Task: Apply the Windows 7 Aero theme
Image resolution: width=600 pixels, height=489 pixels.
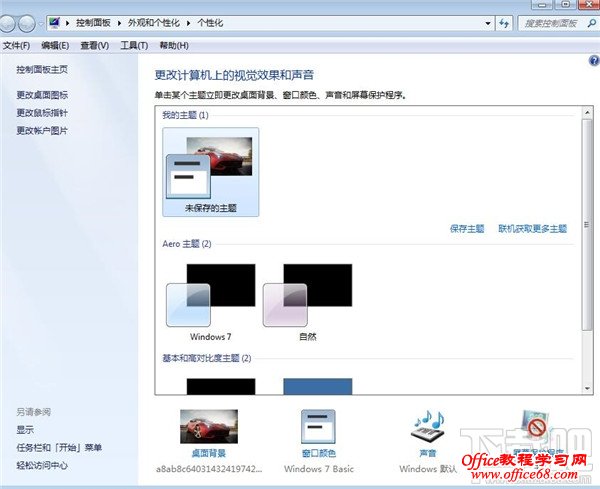Action: coord(210,302)
